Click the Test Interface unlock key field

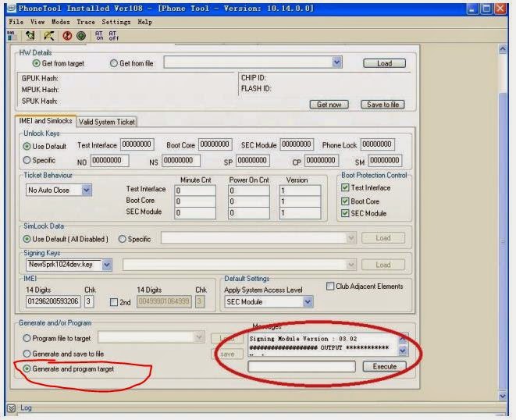click(137, 144)
